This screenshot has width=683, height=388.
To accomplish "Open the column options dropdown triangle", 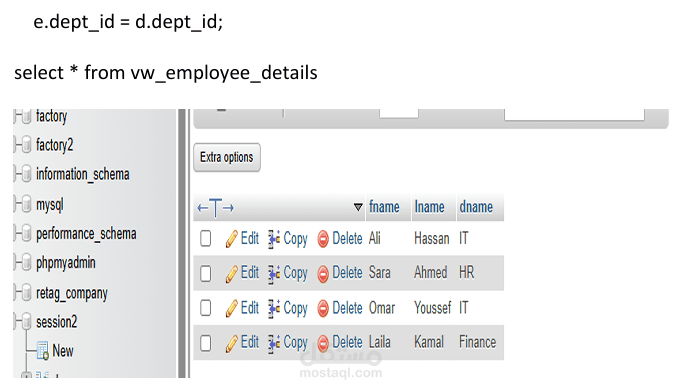I will coord(358,207).
